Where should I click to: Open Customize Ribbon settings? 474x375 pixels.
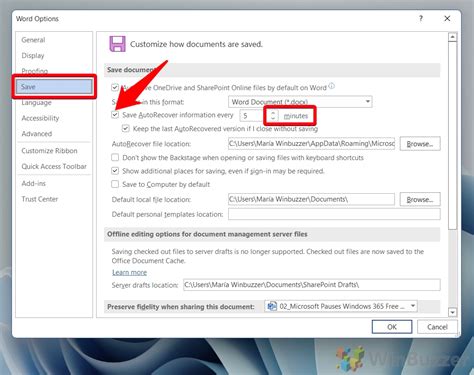49,151
